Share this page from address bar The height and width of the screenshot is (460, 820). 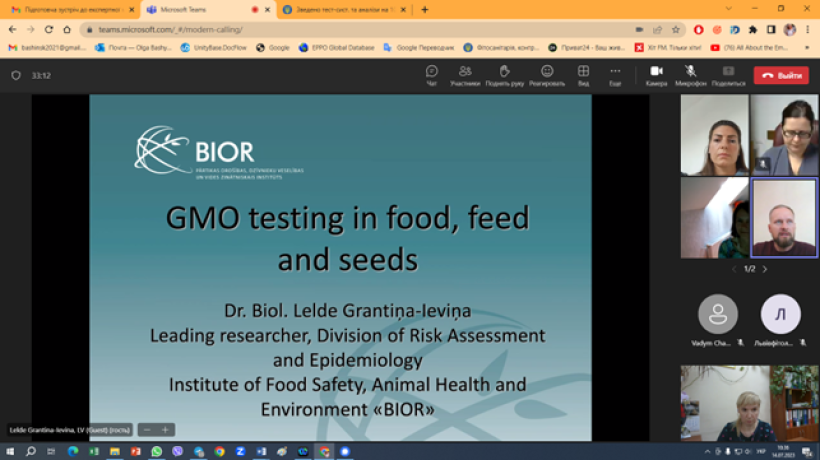point(657,30)
